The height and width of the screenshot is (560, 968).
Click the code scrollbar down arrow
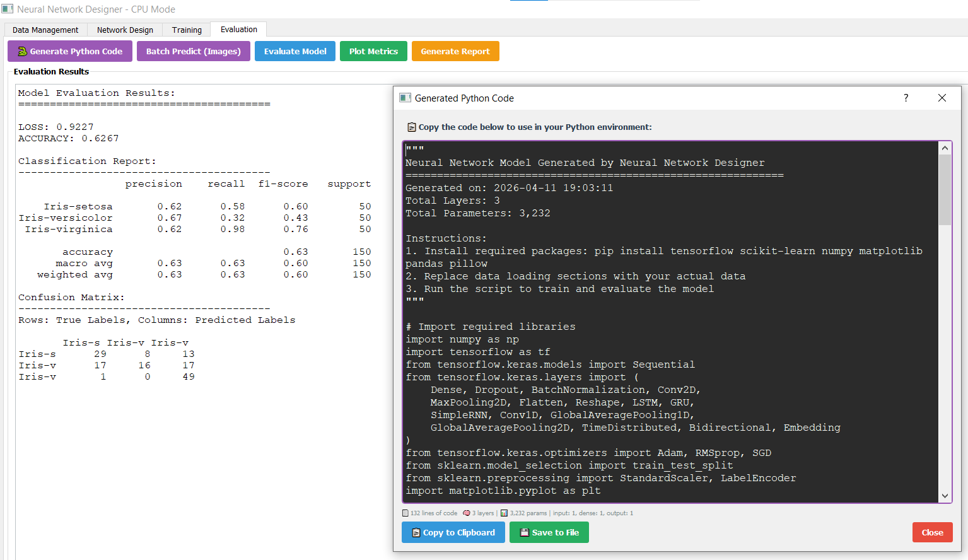(945, 496)
